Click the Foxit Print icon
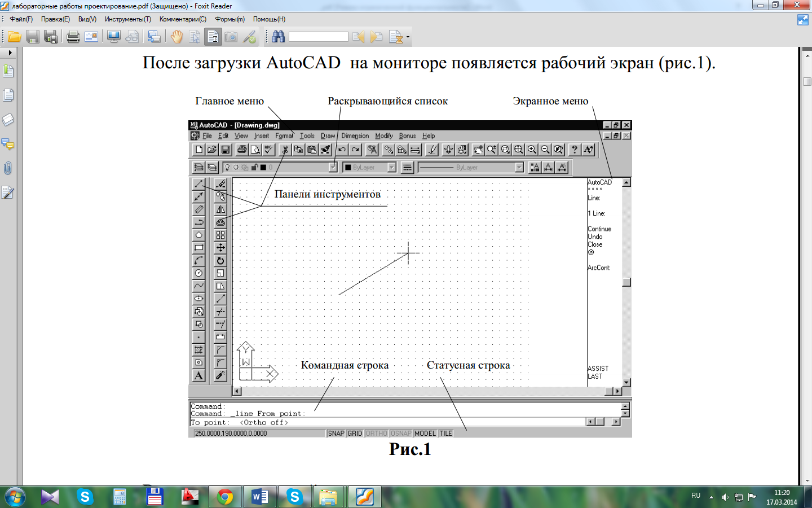The image size is (812, 508). pyautogui.click(x=73, y=37)
